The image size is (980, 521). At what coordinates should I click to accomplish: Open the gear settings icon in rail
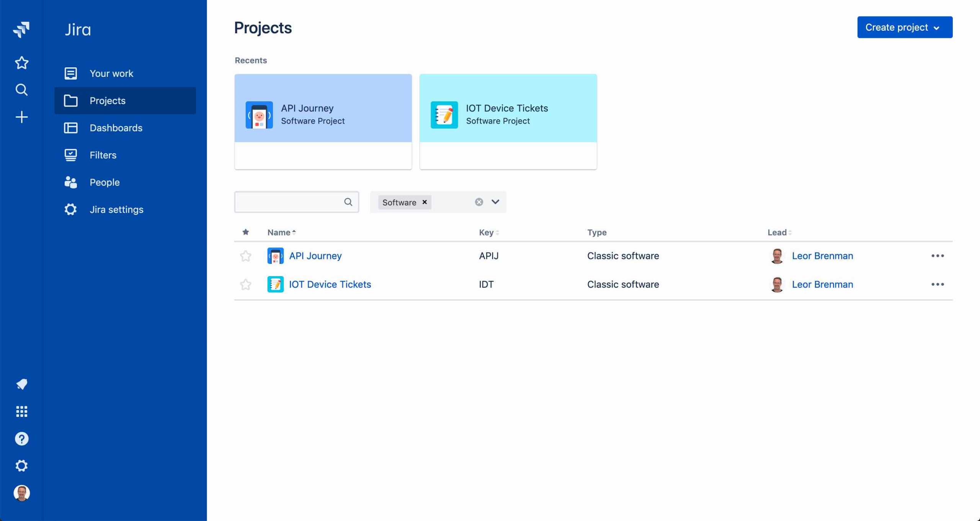21,466
